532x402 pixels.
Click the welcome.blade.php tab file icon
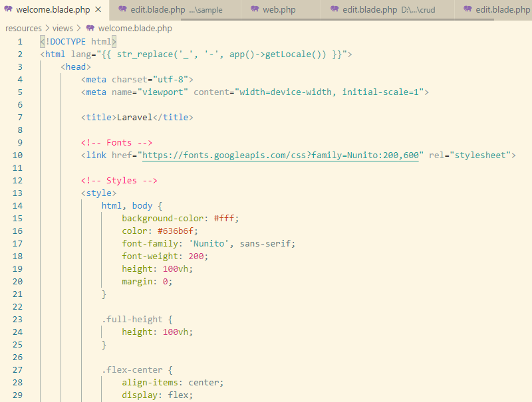click(9, 10)
